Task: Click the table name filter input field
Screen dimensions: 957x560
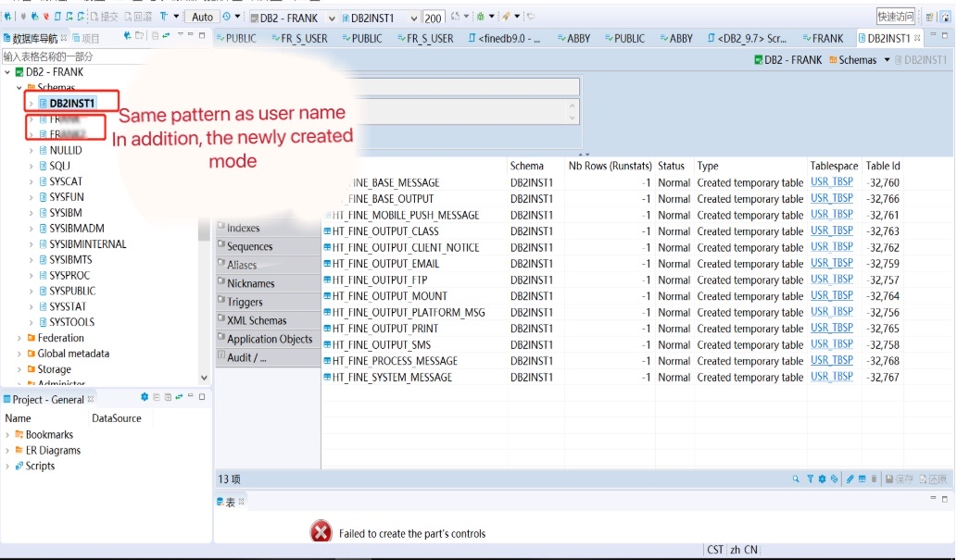Action: pyautogui.click(x=93, y=56)
